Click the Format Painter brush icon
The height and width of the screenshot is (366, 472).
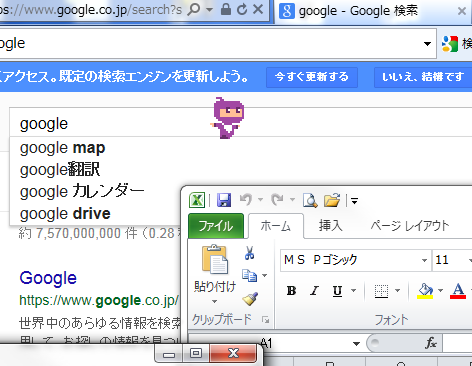coord(250,299)
